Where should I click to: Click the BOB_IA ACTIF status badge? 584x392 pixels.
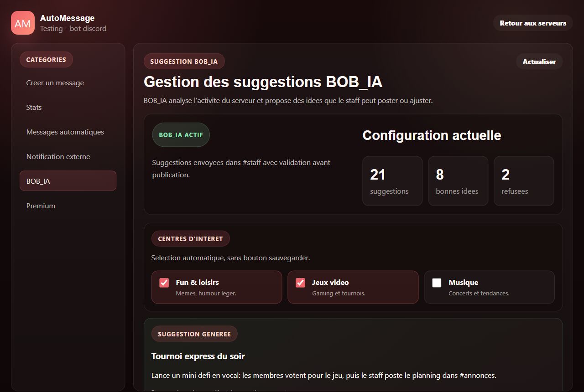pos(181,135)
